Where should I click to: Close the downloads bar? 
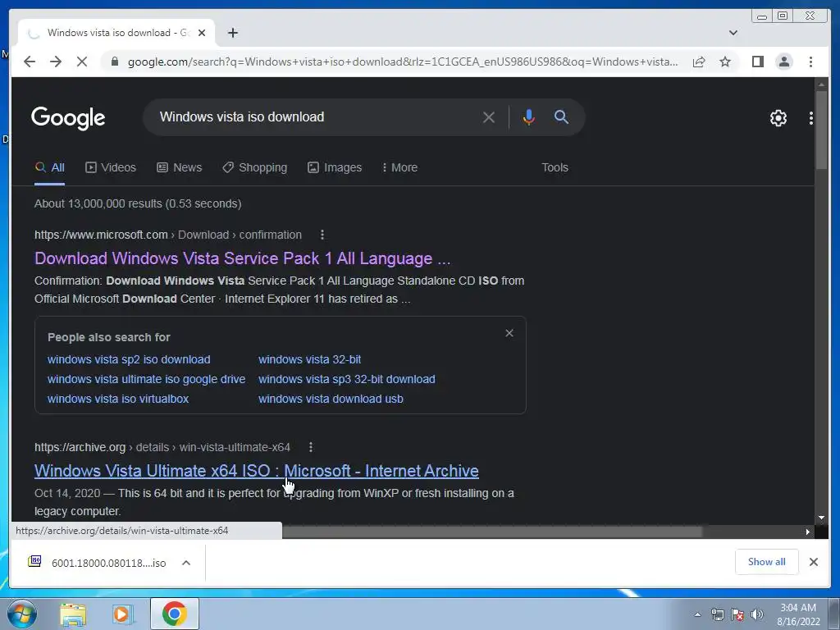tap(813, 562)
